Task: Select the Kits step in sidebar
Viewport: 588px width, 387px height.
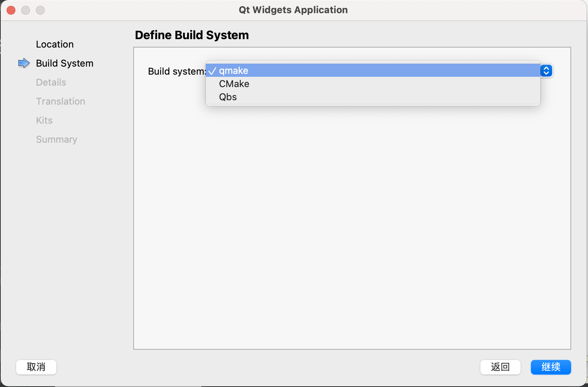Action: pos(44,120)
